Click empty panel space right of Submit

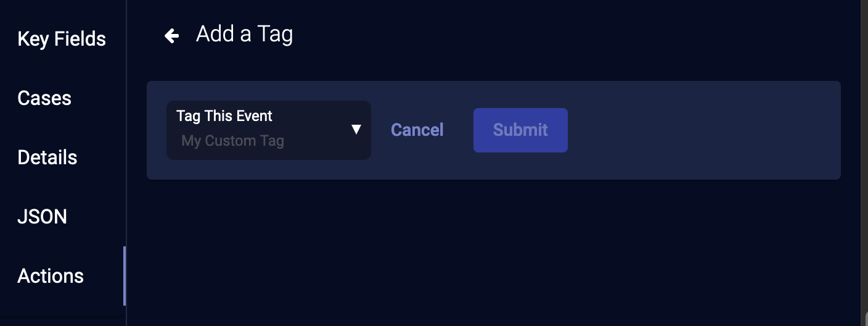(703, 130)
